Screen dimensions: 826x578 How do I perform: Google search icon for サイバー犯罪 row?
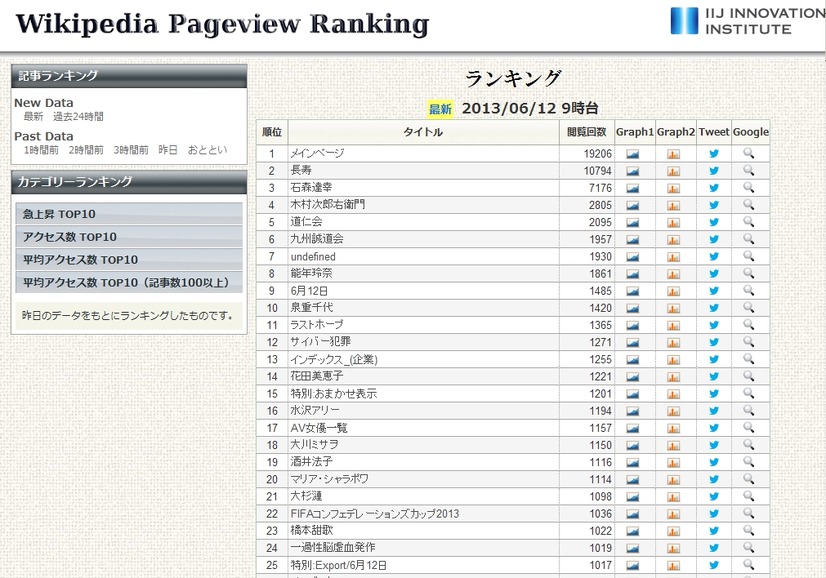click(x=749, y=342)
